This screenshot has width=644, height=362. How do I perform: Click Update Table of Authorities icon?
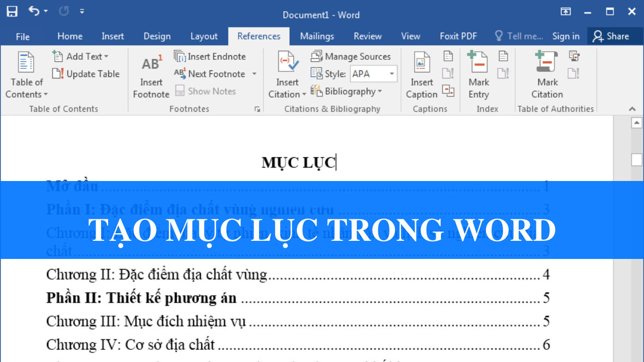click(574, 73)
